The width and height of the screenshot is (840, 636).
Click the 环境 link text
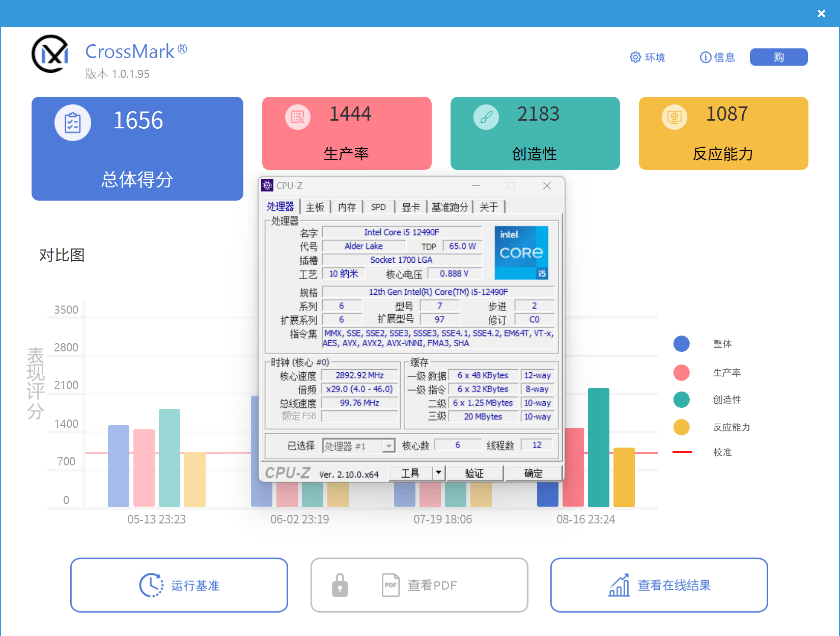point(655,58)
